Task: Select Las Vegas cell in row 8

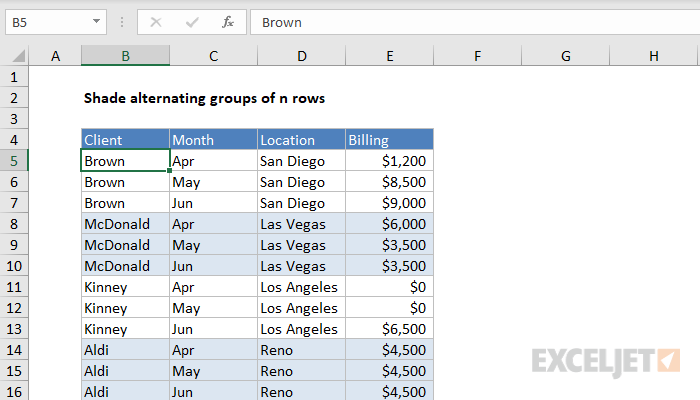Action: point(302,224)
